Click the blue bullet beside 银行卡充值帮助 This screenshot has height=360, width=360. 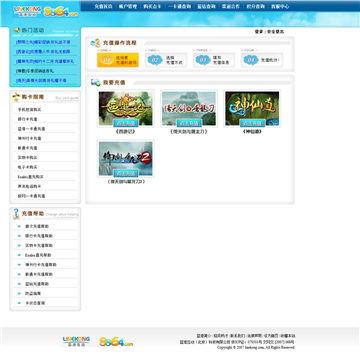(19, 236)
